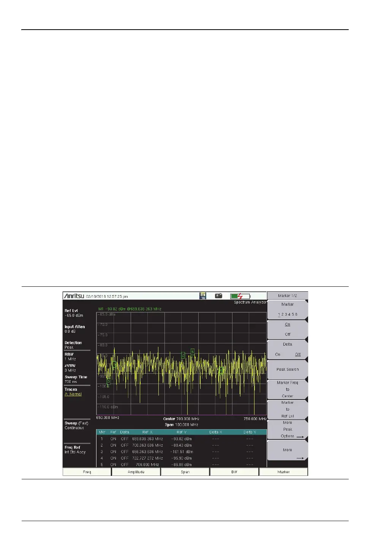Click the Anritsu logo
This screenshot has width=392, height=553.
74,296
